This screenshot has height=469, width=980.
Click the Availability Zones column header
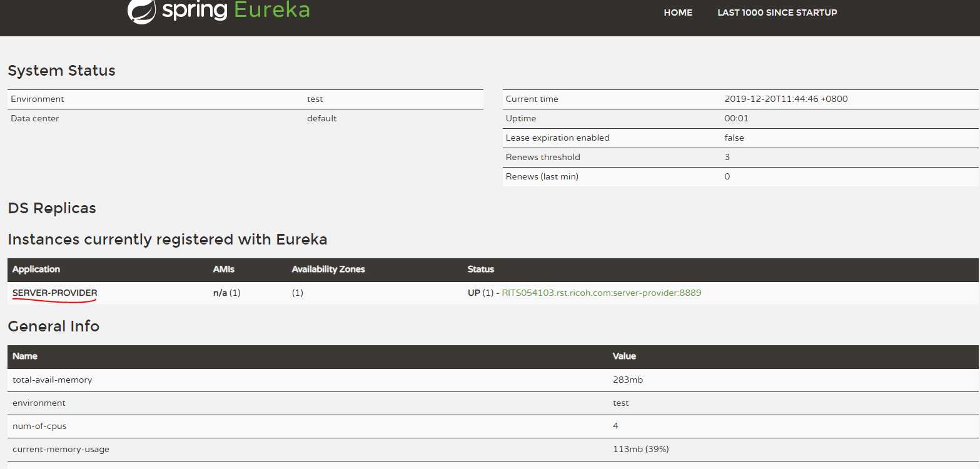click(328, 269)
